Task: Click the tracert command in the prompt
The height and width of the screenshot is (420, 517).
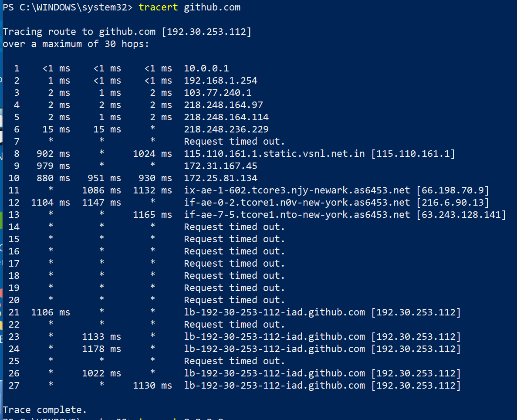Action: point(158,7)
